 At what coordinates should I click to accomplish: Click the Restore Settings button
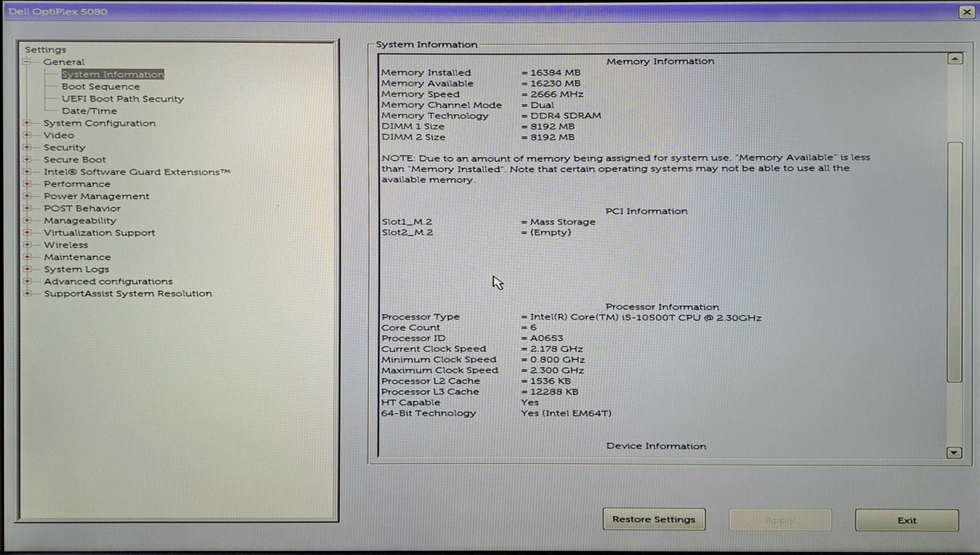tap(654, 520)
